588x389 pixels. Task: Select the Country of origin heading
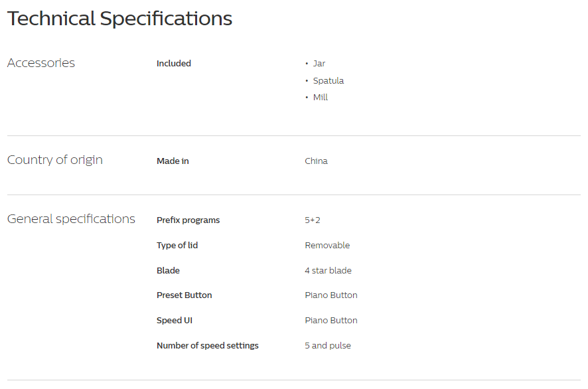click(54, 160)
